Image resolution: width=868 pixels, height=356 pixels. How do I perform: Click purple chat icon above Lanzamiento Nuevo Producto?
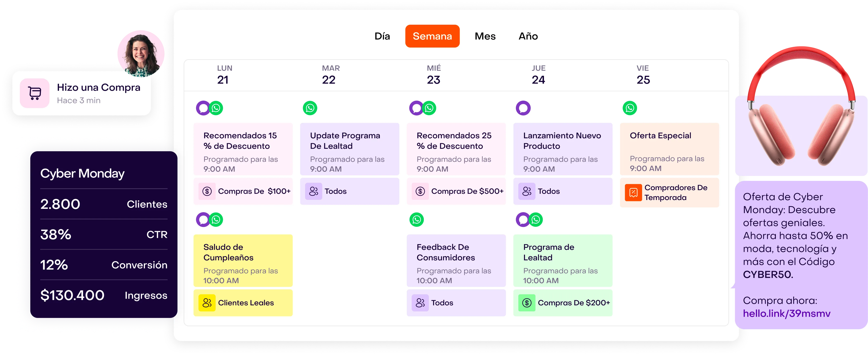(523, 108)
